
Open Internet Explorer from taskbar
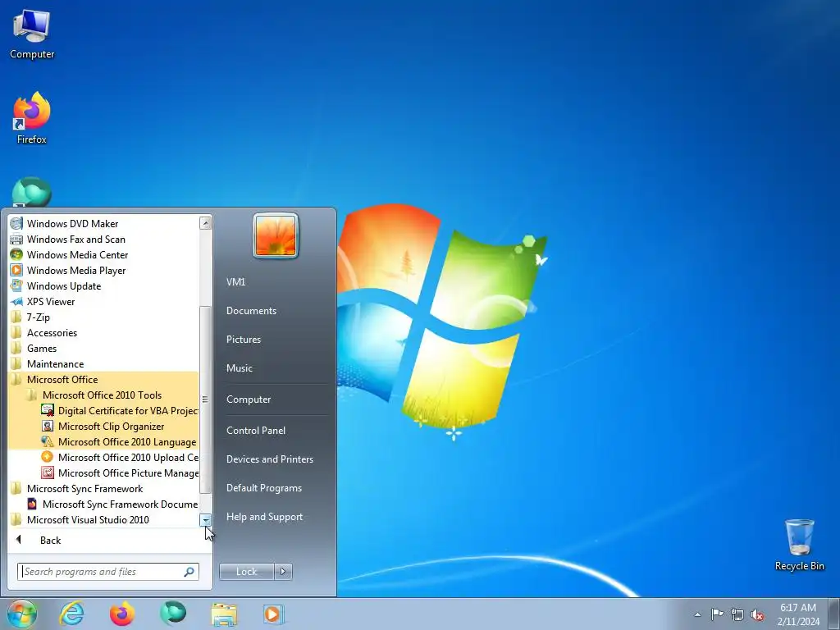(x=72, y=614)
